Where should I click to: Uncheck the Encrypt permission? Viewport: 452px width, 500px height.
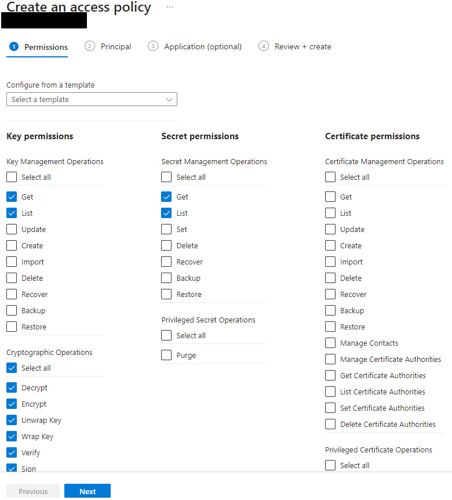click(x=12, y=404)
